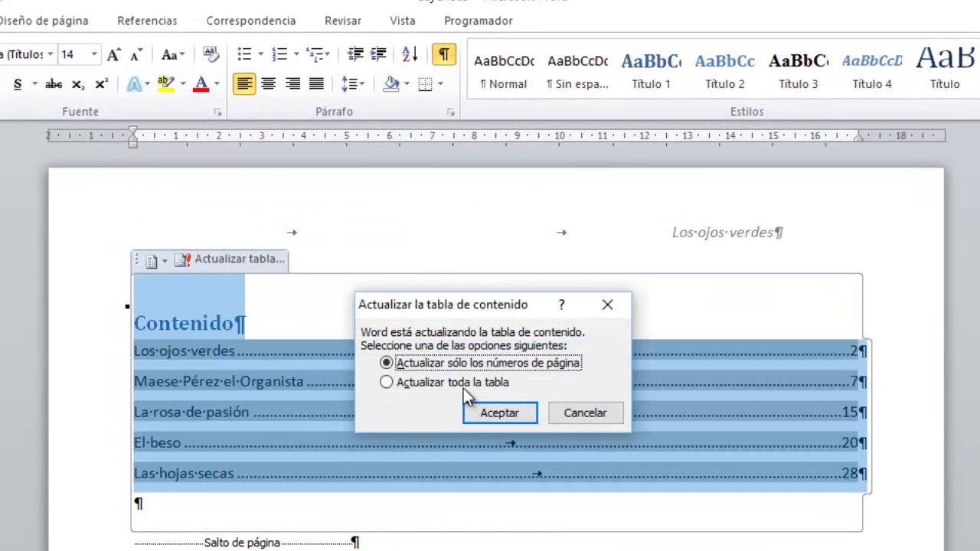Open Fuente dialog launcher
980x551 pixels.
pos(218,112)
